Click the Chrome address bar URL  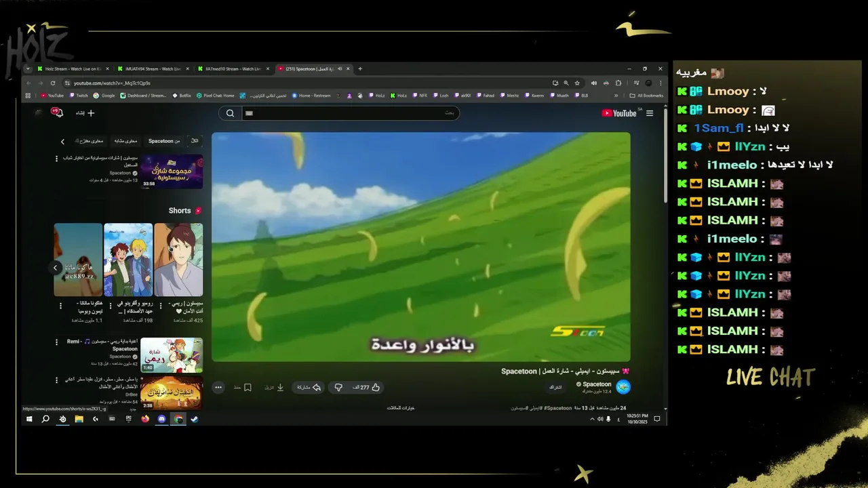pos(112,83)
